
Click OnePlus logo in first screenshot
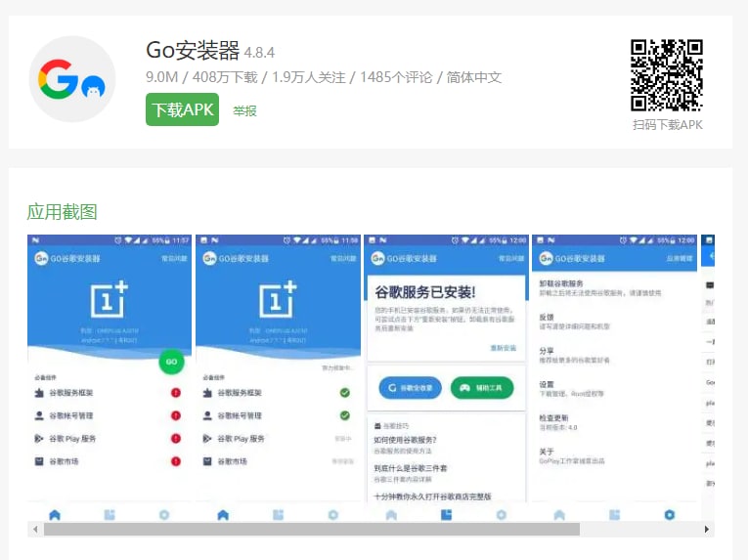click(110, 299)
